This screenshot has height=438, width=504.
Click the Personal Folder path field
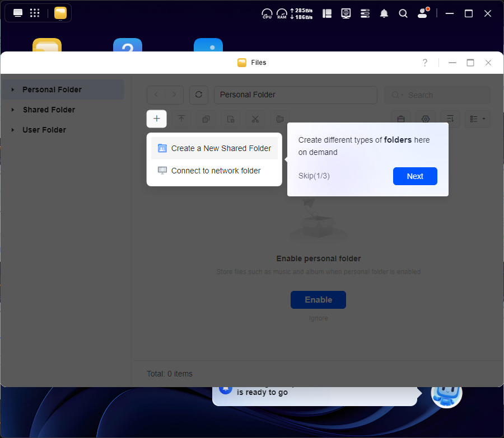click(x=295, y=95)
